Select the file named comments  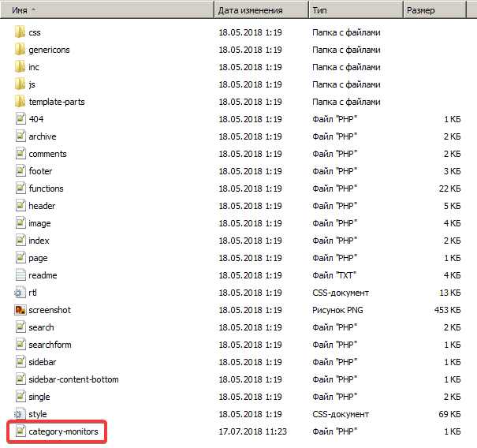coord(47,154)
